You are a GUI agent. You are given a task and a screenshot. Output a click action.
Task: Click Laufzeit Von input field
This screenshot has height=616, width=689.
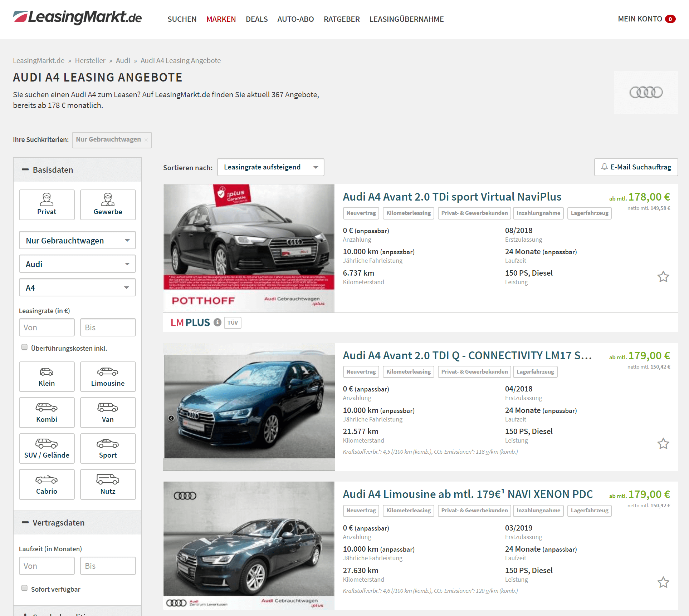pos(47,566)
